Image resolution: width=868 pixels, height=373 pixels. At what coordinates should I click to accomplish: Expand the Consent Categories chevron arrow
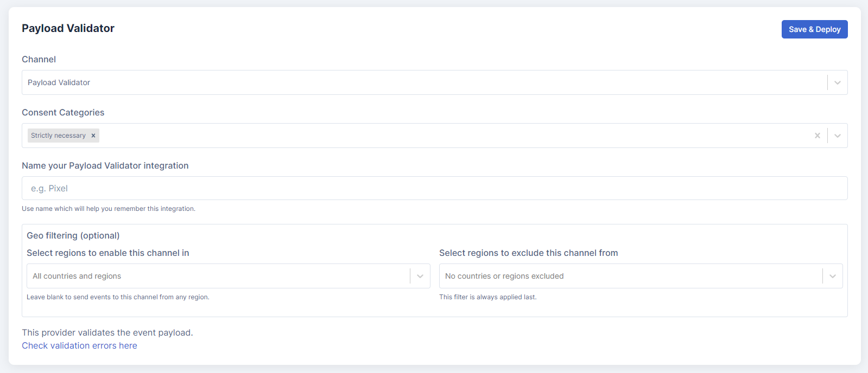point(837,136)
